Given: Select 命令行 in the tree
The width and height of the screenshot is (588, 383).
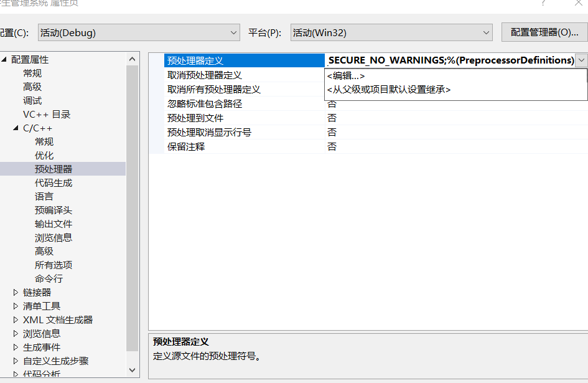Looking at the screenshot, I should [49, 278].
